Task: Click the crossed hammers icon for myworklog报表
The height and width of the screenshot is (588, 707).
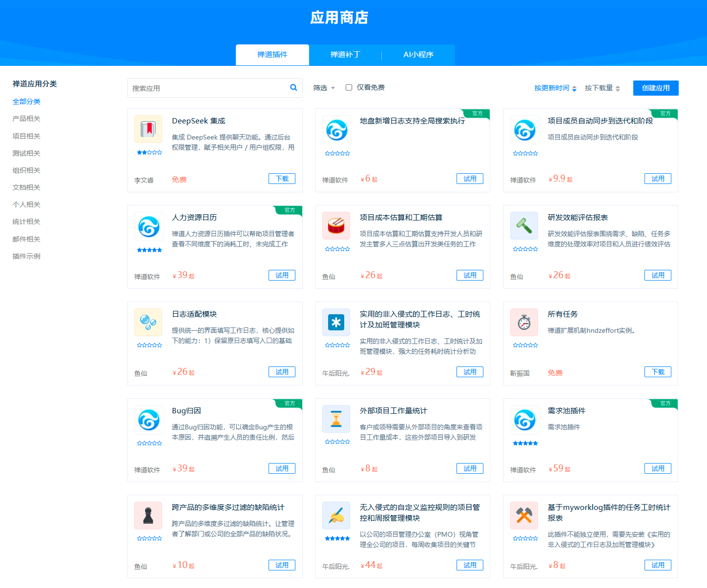Action: coord(524,515)
